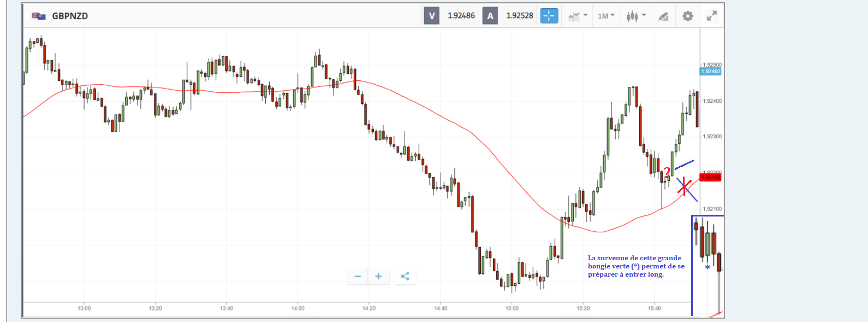Click the 1,92400 price axis label
868x322 pixels.
(x=712, y=101)
